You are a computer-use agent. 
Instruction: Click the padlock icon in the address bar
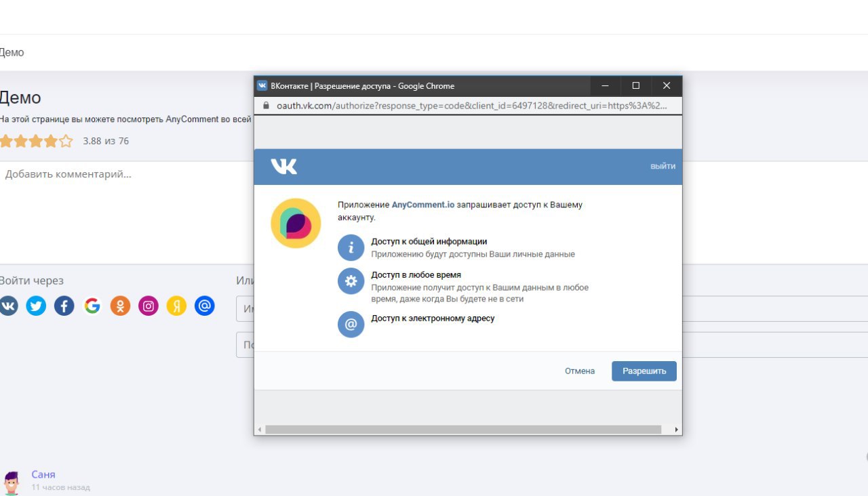(265, 106)
